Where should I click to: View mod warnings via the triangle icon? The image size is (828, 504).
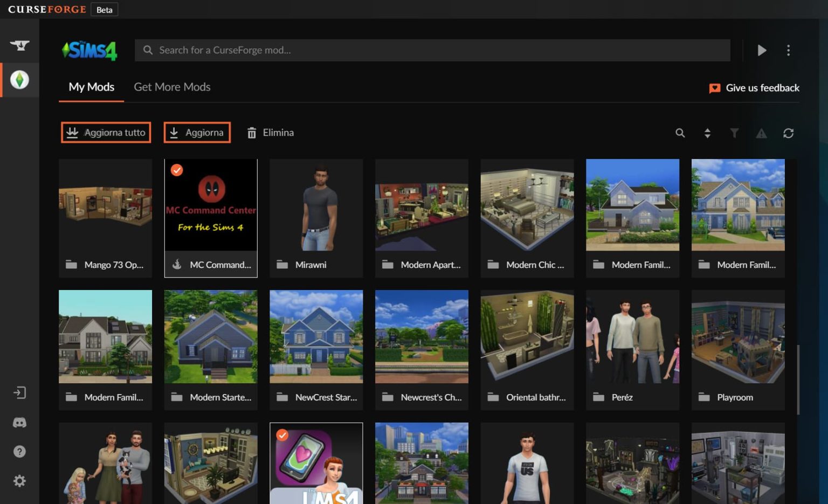(761, 133)
